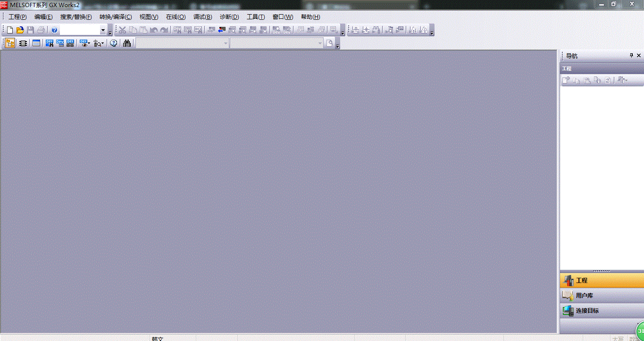Expand the white combo box dropdown arrow
Screen dimensions: 644x341
click(103, 30)
